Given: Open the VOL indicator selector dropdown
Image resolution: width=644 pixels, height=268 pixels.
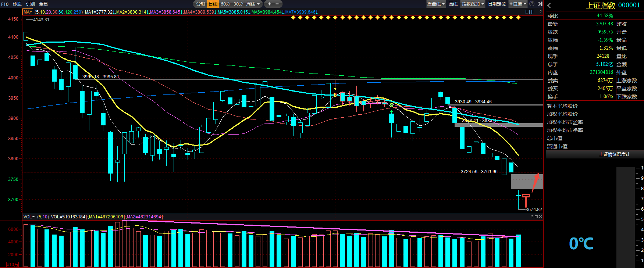Looking at the screenshot, I should click(x=29, y=217).
